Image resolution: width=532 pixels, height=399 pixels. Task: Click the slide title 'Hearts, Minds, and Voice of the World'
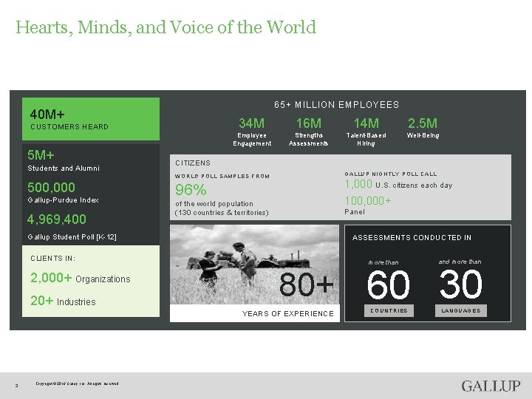166,28
